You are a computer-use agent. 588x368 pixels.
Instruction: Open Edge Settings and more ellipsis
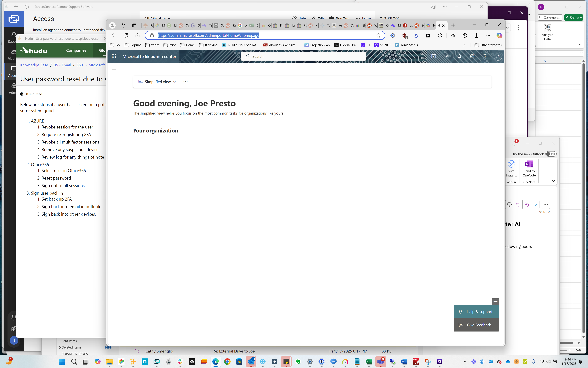coord(488,36)
